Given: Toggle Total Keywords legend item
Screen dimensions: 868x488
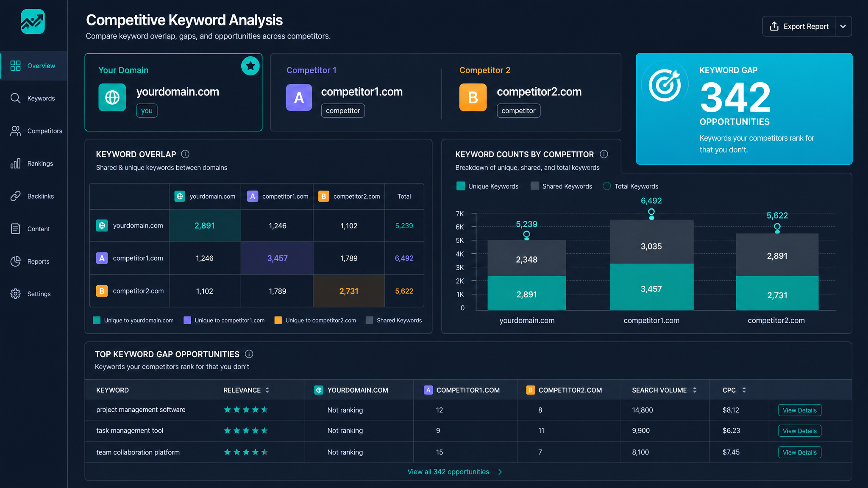Looking at the screenshot, I should (631, 186).
